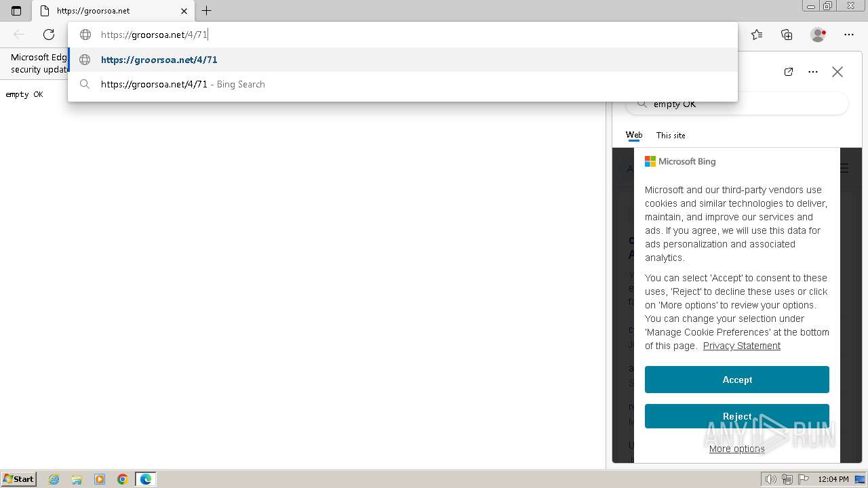
Task: Close the groorsoa.net browser tab
Action: 184,11
